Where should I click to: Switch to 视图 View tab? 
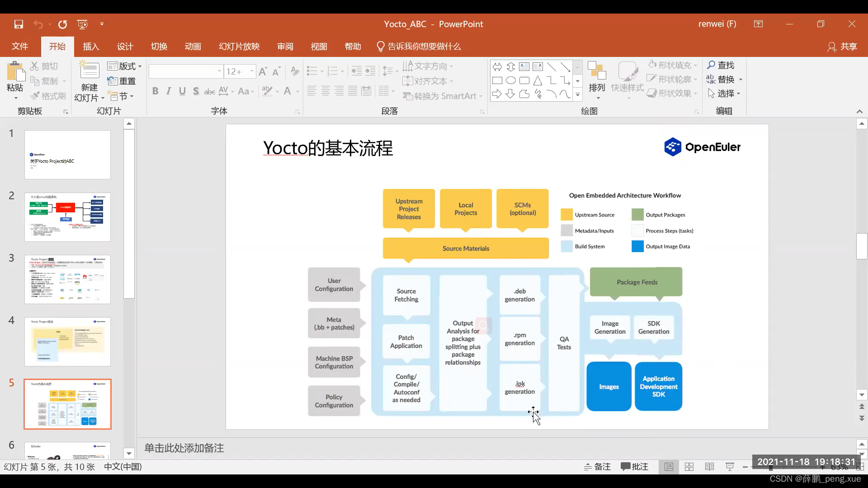pyautogui.click(x=319, y=47)
